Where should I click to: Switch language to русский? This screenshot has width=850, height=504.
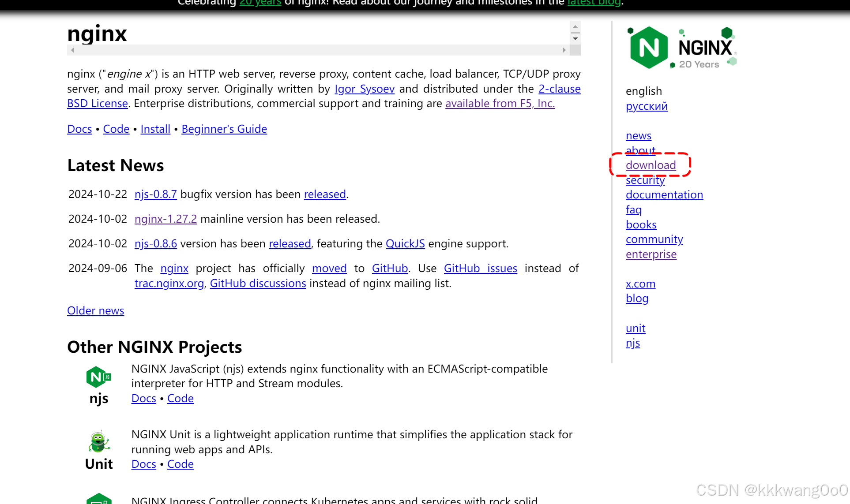coord(647,106)
